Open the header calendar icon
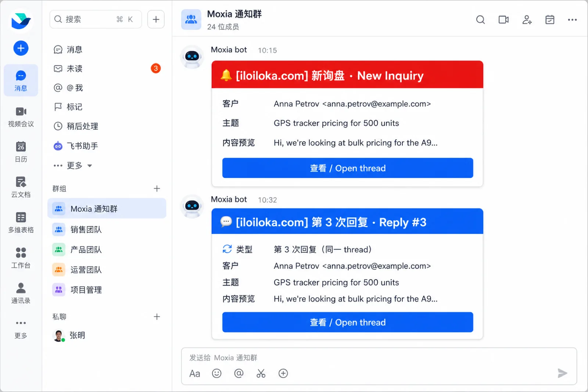588x392 pixels. [x=550, y=19]
